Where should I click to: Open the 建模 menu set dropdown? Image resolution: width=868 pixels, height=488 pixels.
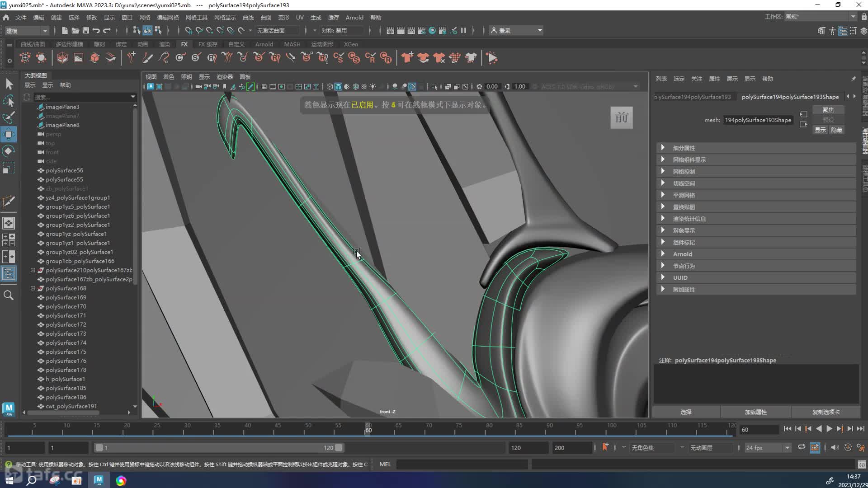[x=26, y=31]
